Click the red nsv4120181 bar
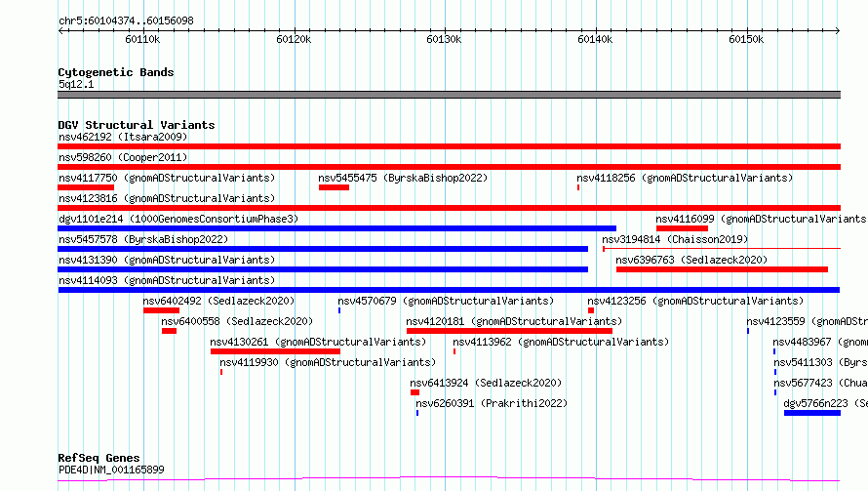 [x=509, y=331]
